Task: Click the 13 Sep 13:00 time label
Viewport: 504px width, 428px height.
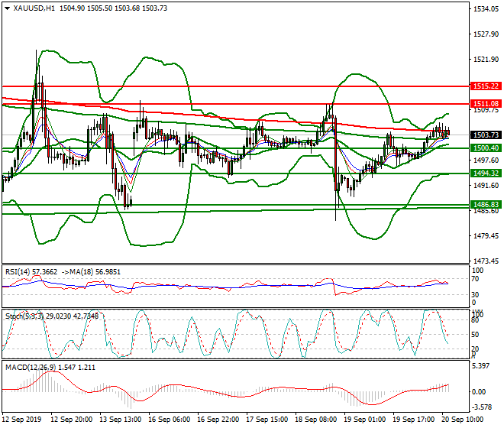Action: click(x=121, y=420)
